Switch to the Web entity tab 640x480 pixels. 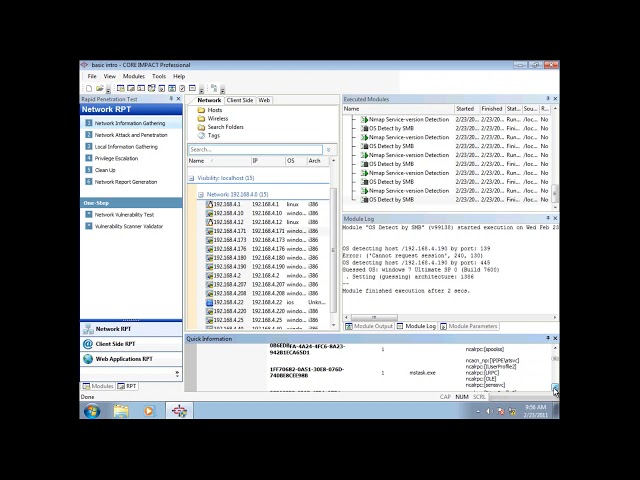click(x=264, y=100)
